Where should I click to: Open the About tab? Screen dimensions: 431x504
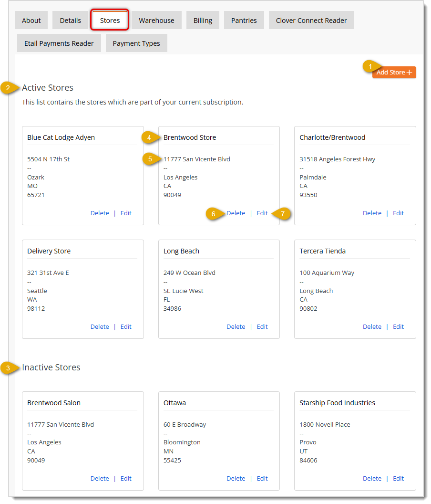pyautogui.click(x=31, y=20)
